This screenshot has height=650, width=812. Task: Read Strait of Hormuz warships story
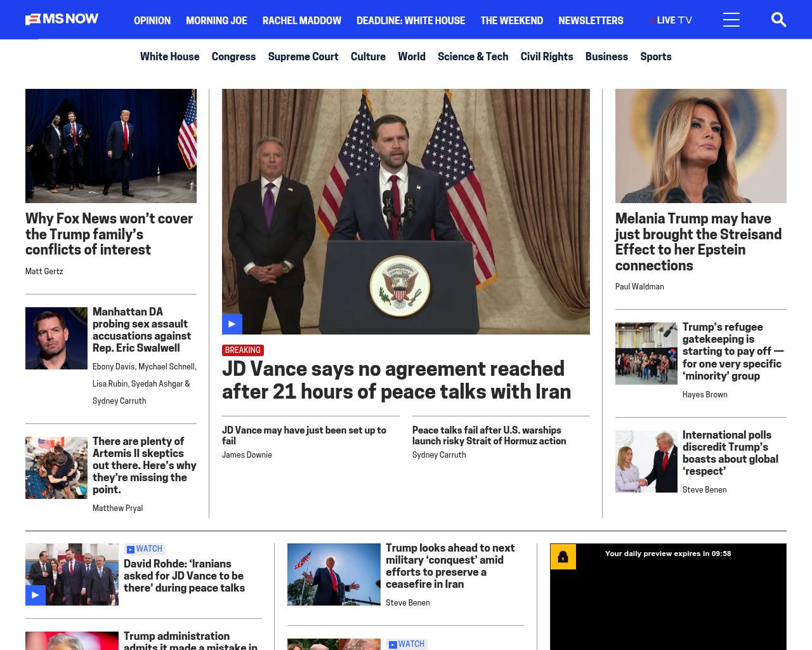pos(489,435)
